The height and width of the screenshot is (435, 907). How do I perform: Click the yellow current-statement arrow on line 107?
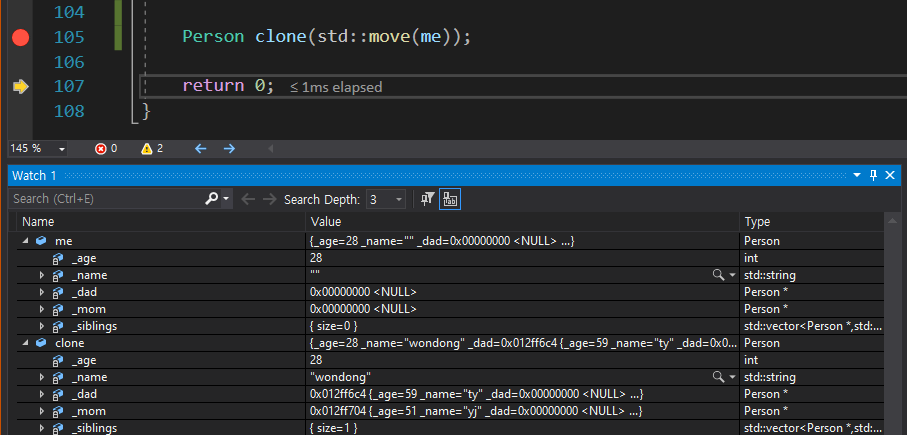click(20, 87)
